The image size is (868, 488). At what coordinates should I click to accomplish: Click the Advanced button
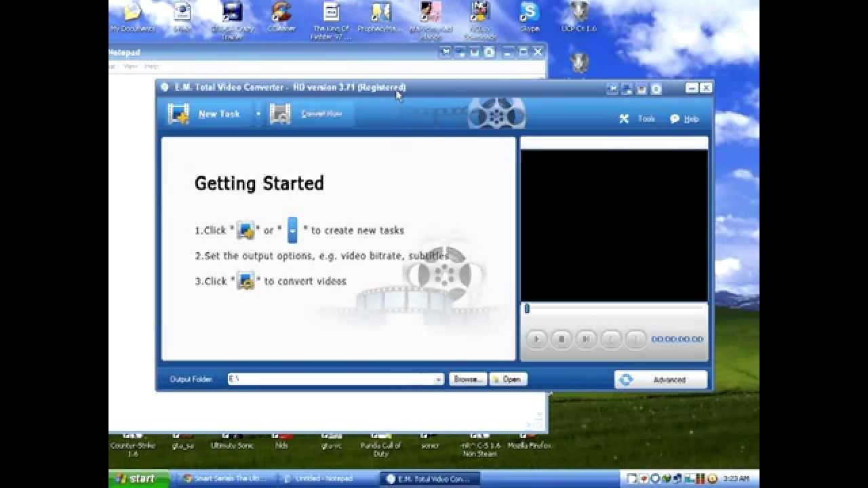pos(660,380)
